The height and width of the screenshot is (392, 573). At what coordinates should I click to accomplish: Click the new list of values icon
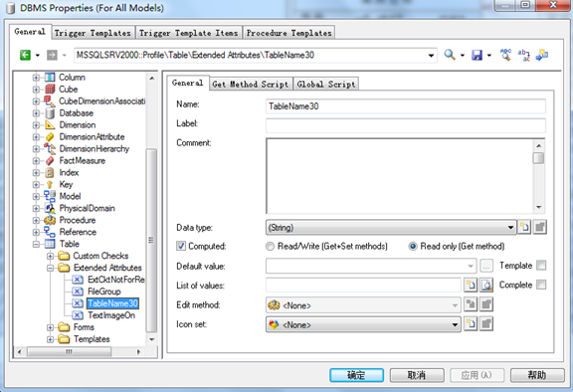(471, 285)
